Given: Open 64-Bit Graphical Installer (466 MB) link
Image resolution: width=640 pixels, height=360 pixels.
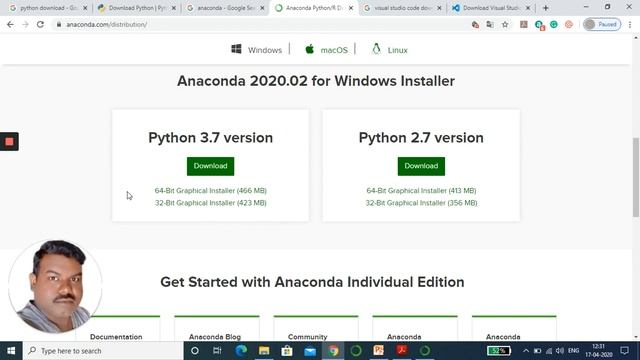Looking at the screenshot, I should [211, 191].
